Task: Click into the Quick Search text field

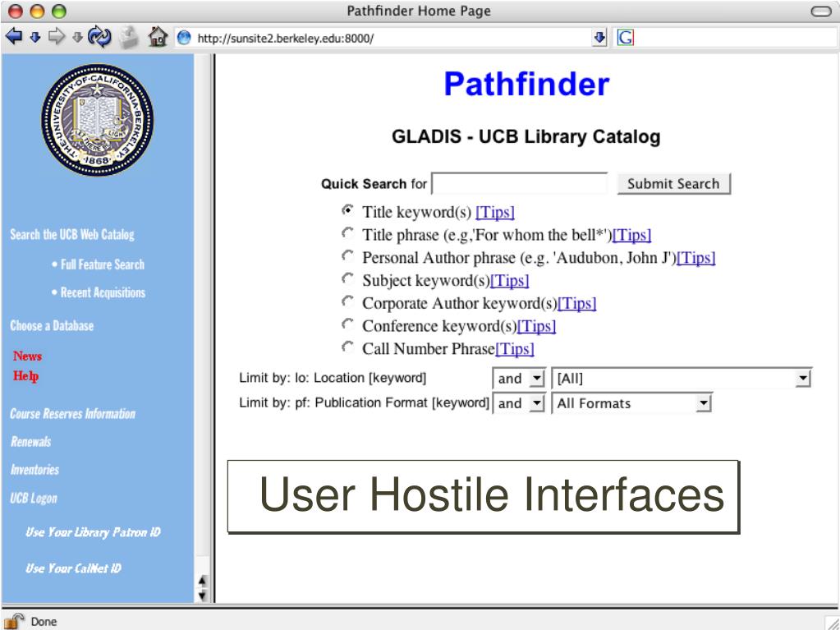Action: (520, 183)
